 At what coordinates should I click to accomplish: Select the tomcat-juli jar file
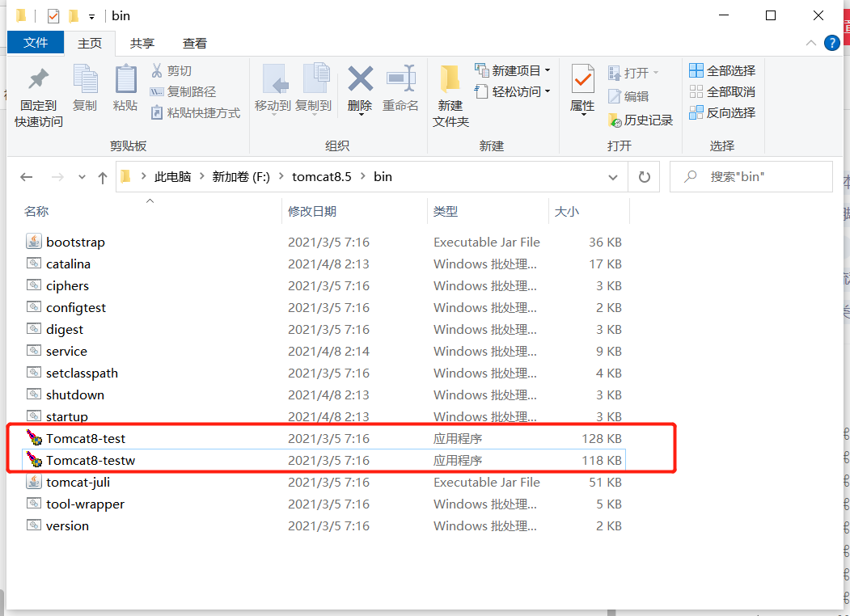[x=324, y=482]
